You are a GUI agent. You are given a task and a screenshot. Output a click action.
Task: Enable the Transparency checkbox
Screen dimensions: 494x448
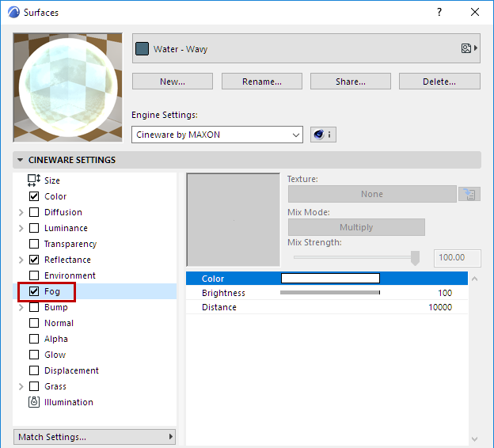pos(34,244)
